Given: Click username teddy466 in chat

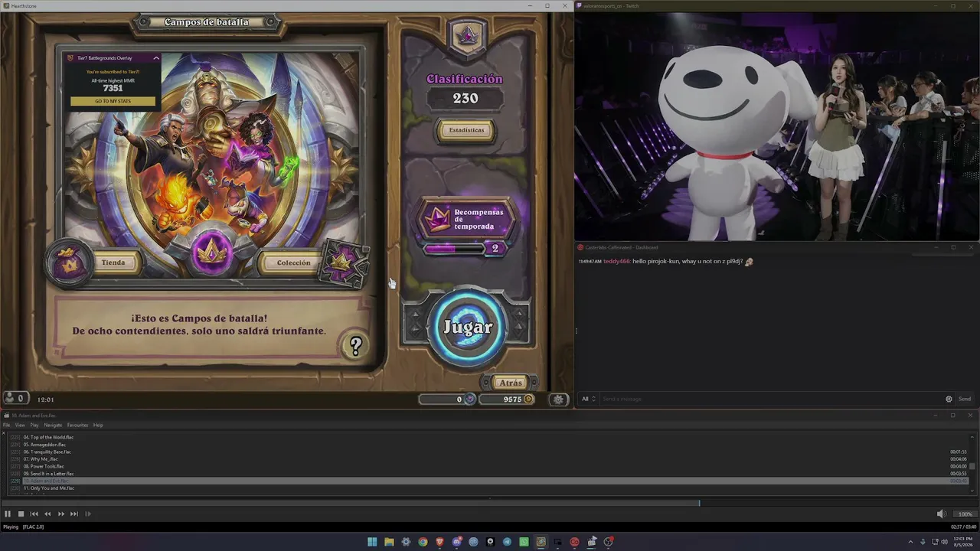Looking at the screenshot, I should [x=616, y=262].
